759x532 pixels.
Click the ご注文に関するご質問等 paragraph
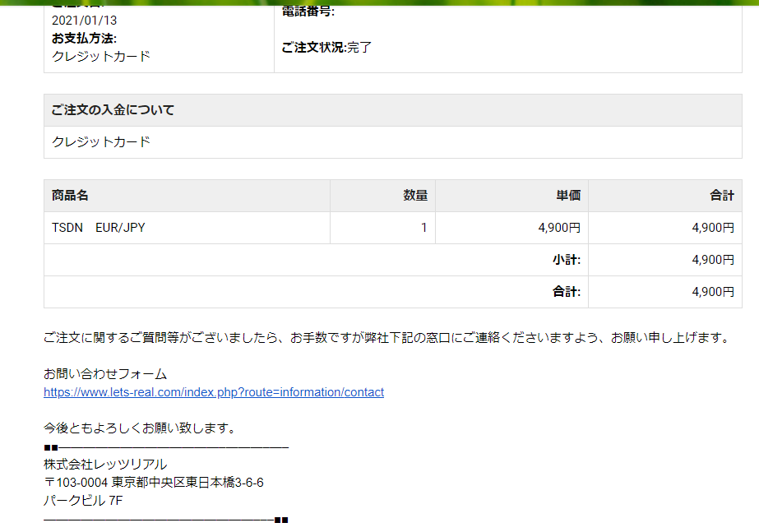[386, 338]
